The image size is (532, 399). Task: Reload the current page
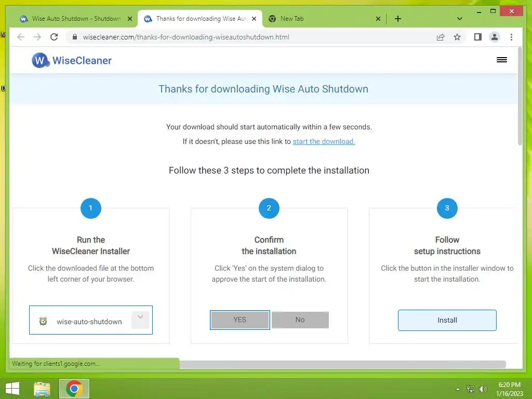tap(54, 37)
